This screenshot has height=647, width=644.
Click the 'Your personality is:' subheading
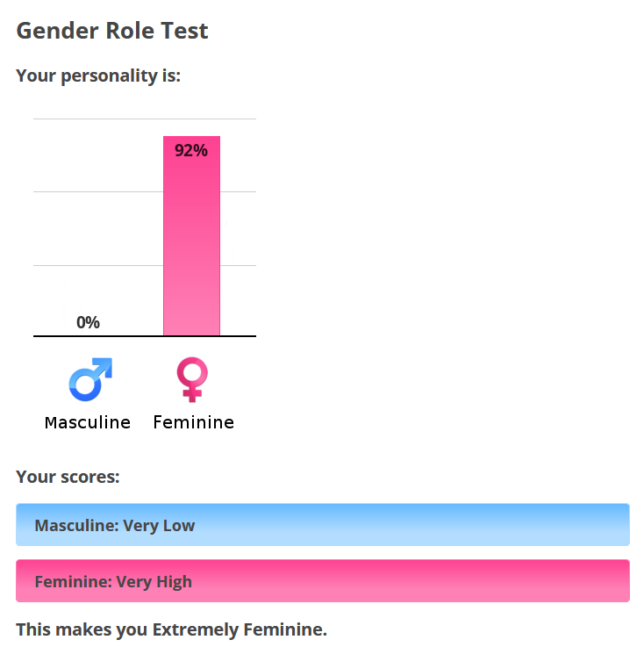98,75
